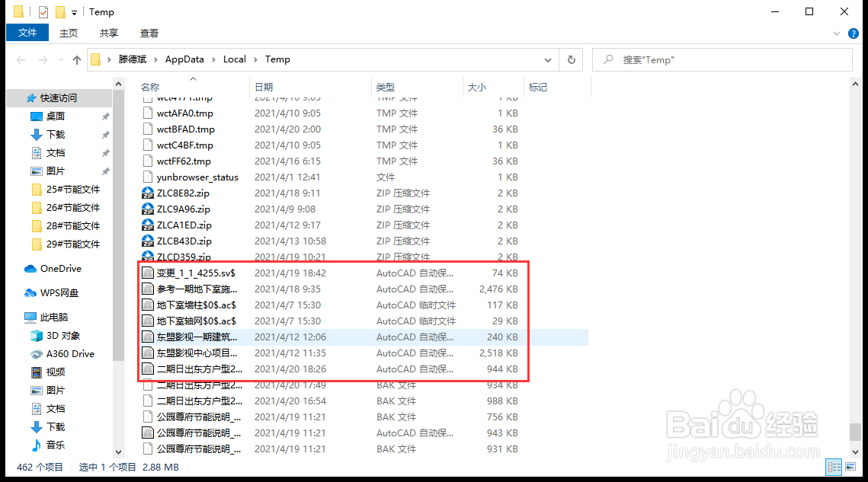The image size is (868, 482).
Task: Sort by the 标记 column header
Action: [x=538, y=87]
